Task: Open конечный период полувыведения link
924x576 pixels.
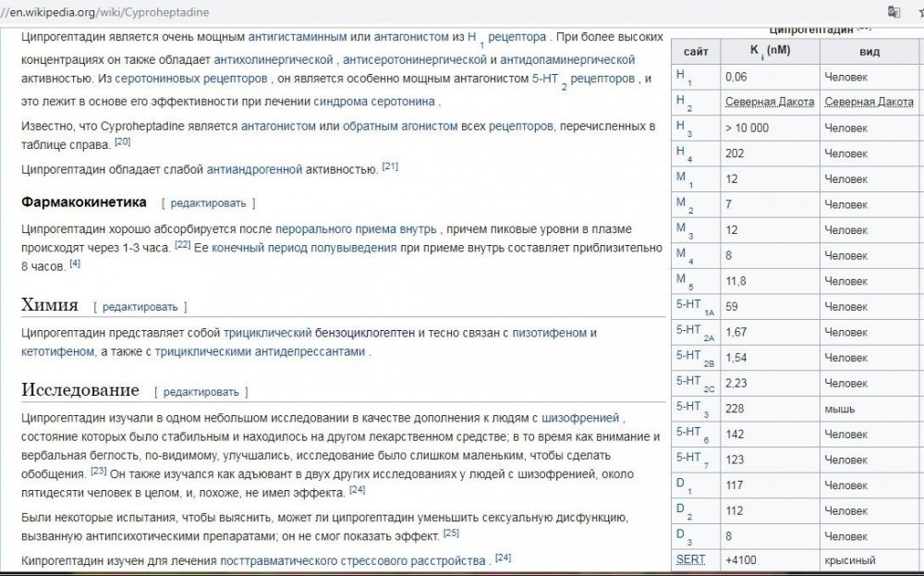Action: (x=304, y=248)
